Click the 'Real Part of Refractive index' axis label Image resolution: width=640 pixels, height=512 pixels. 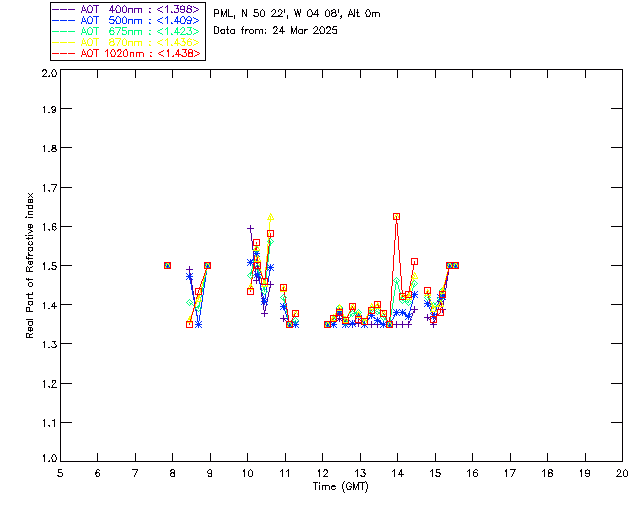coord(29,266)
